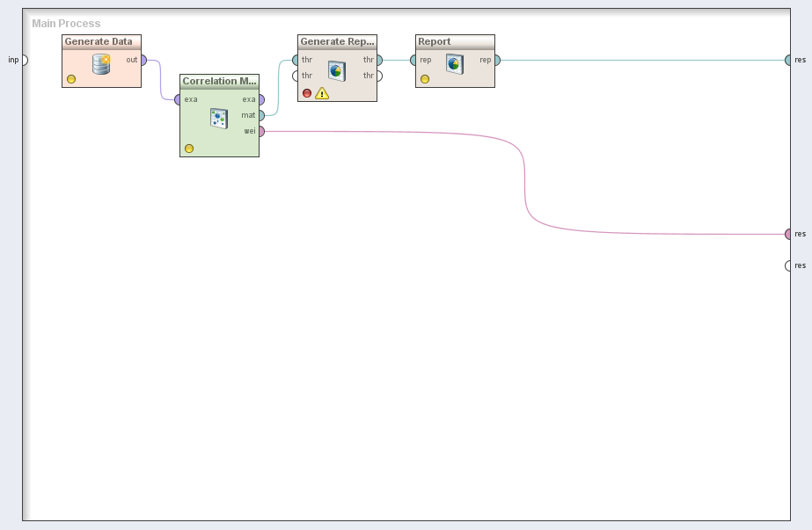This screenshot has height=530, width=812.
Task: Click the 'exa' input port of Correlation Matrix
Action: click(178, 99)
